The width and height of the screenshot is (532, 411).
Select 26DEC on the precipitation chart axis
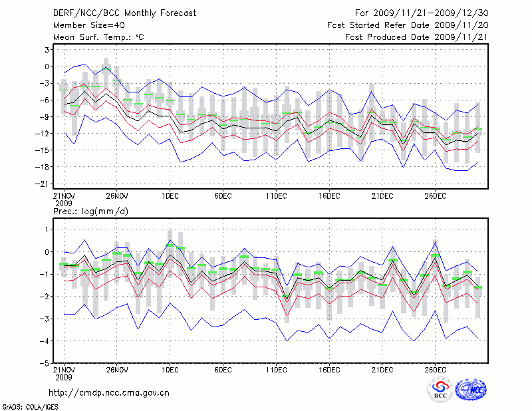click(x=435, y=369)
